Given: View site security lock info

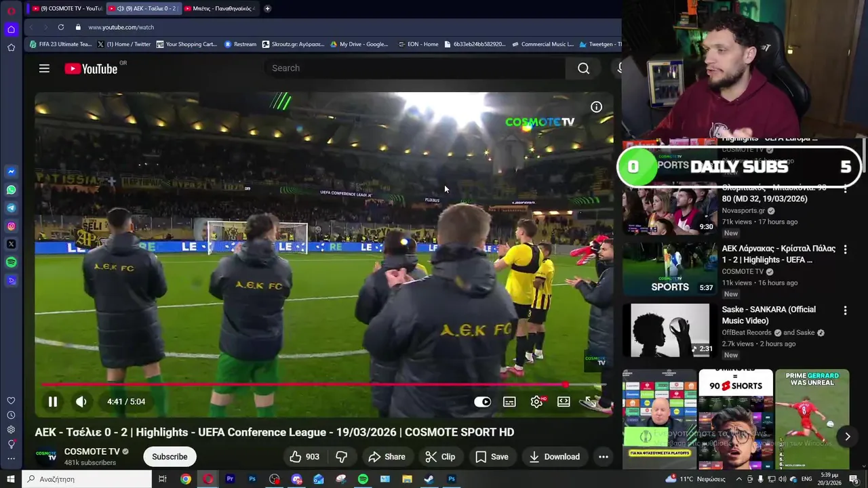Looking at the screenshot, I should click(x=78, y=27).
